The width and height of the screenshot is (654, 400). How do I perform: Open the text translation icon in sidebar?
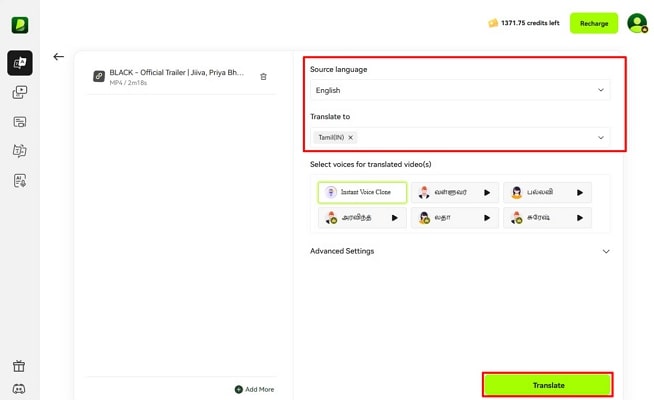coord(20,151)
